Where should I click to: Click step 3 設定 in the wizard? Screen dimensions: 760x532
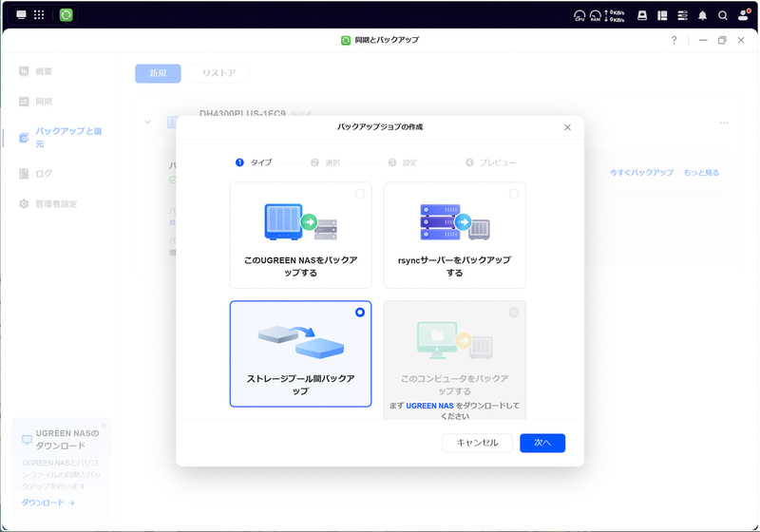pyautogui.click(x=403, y=162)
